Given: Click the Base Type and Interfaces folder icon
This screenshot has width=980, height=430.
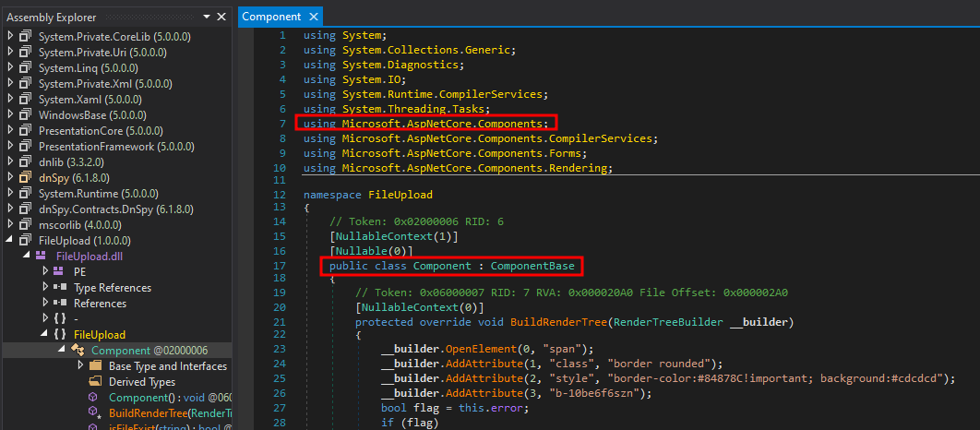Looking at the screenshot, I should click(94, 366).
